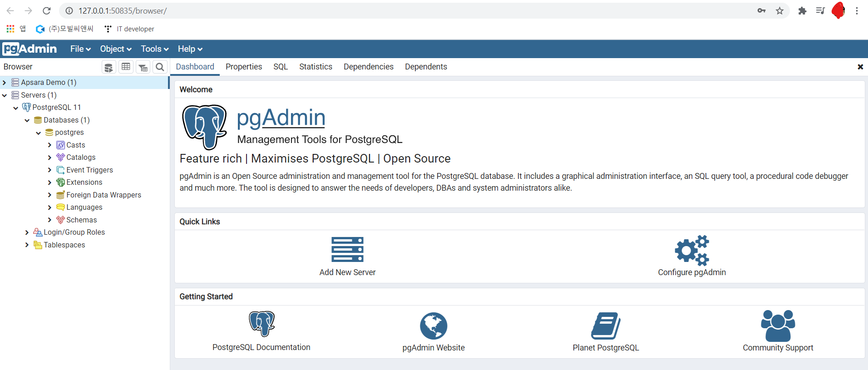Switch to the SQL tab
The image size is (868, 370).
281,67
